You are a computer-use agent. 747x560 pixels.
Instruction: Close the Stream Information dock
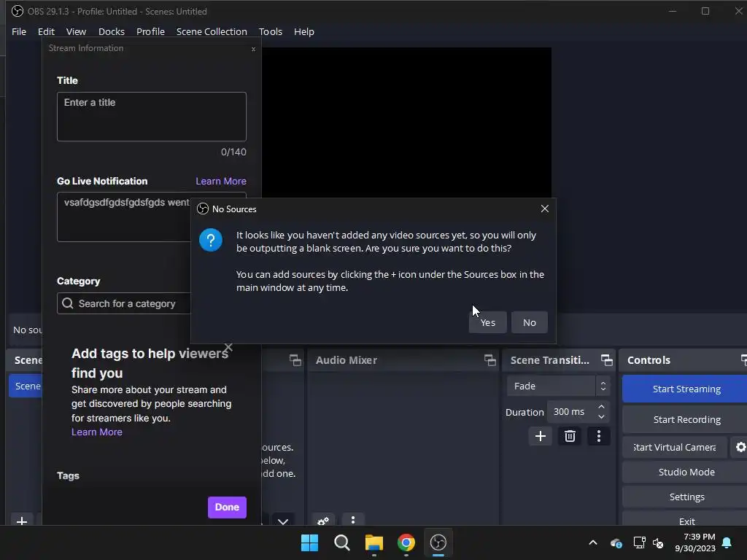coord(253,49)
